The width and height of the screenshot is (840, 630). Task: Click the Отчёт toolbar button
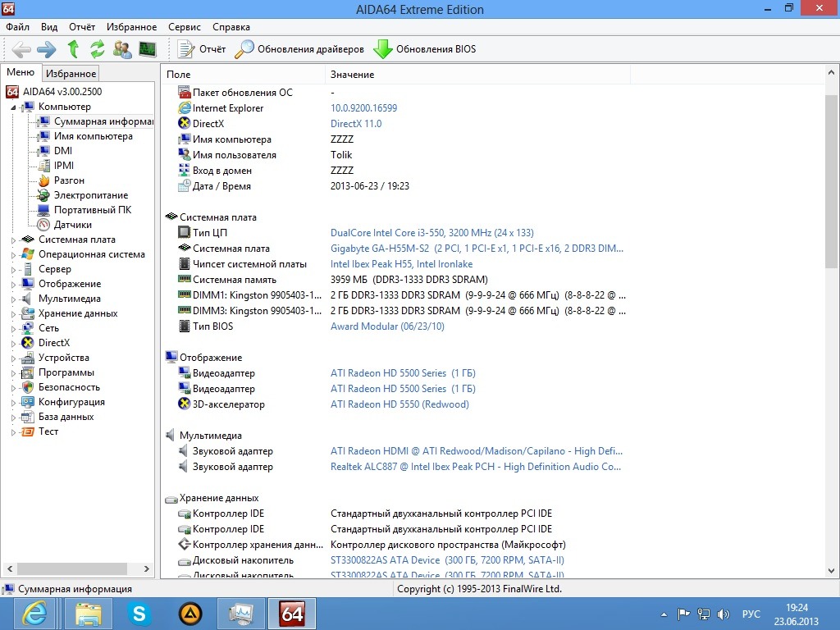pyautogui.click(x=202, y=49)
